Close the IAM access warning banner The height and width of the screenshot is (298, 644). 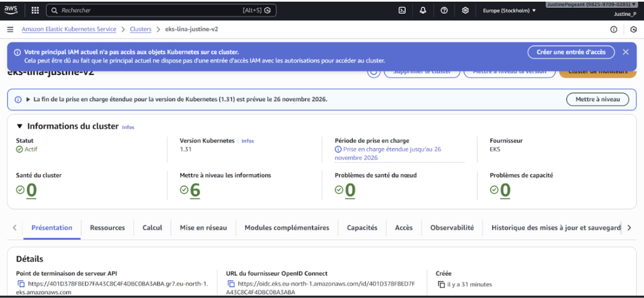(625, 52)
